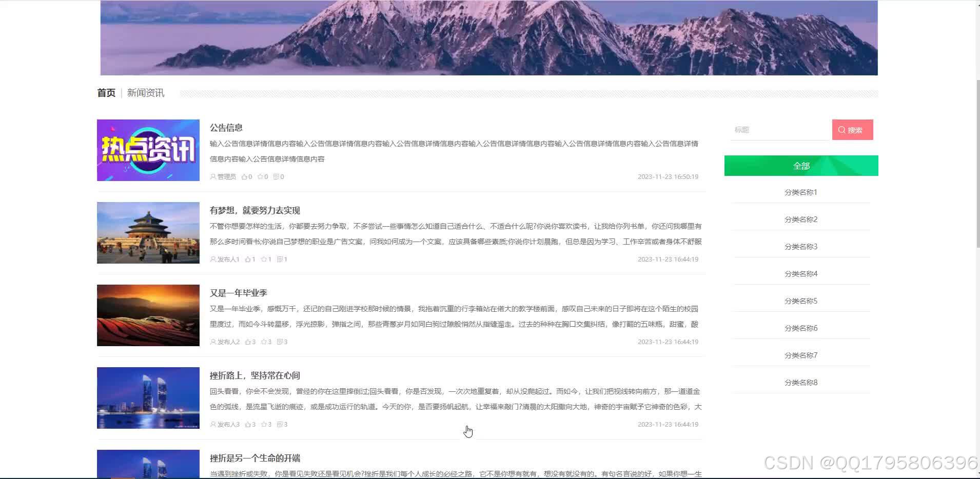Open the article 有梦想，就要努力去实现
This screenshot has height=479, width=980.
254,210
